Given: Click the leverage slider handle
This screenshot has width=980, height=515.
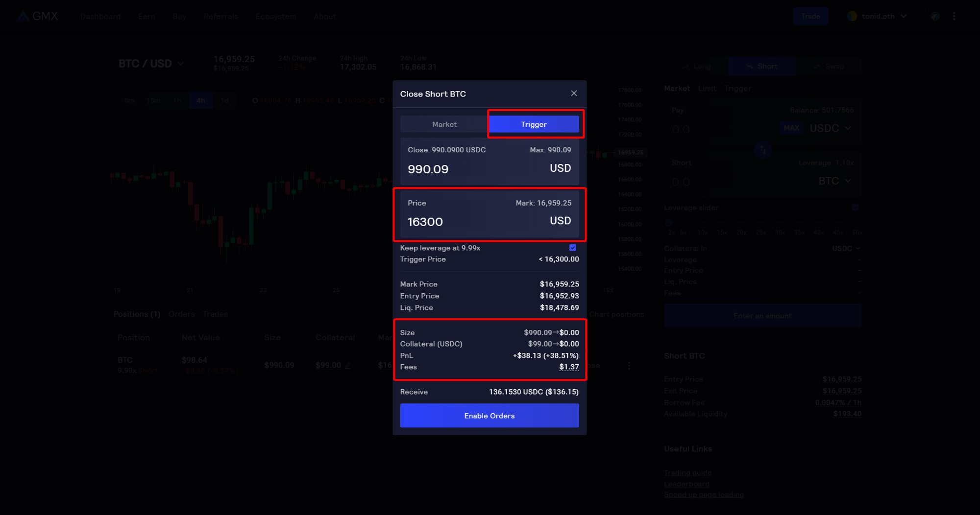Looking at the screenshot, I should [x=668, y=223].
